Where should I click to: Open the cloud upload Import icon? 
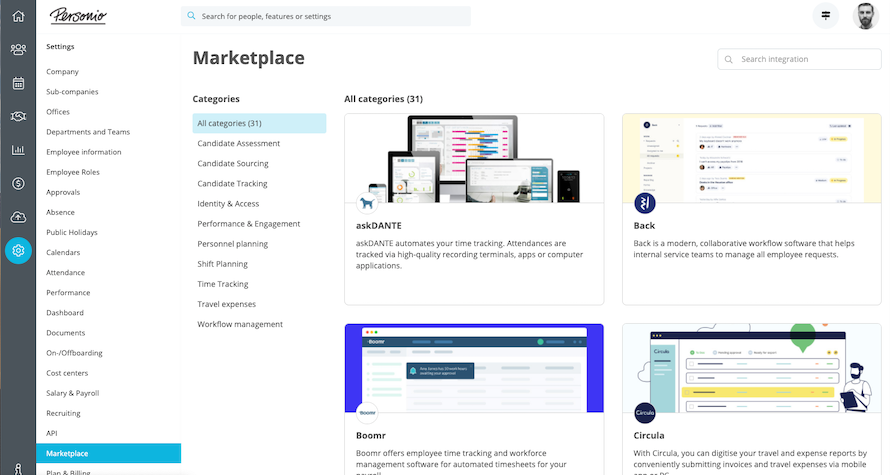[18, 217]
